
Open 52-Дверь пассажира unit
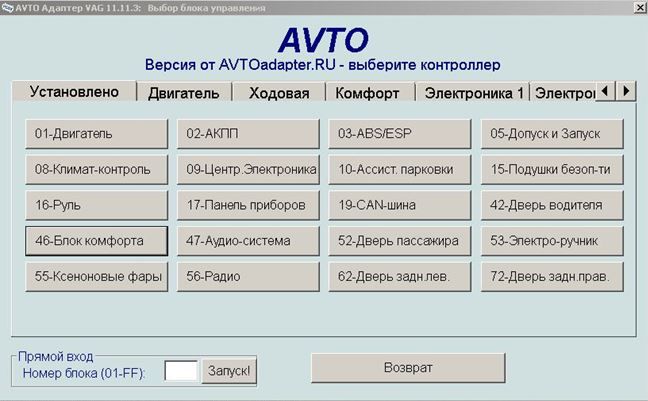pos(400,241)
